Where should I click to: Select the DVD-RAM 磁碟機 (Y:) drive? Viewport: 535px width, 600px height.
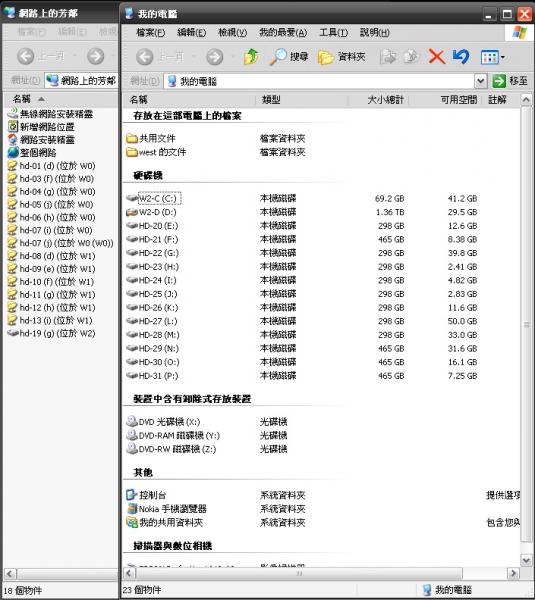(173, 435)
